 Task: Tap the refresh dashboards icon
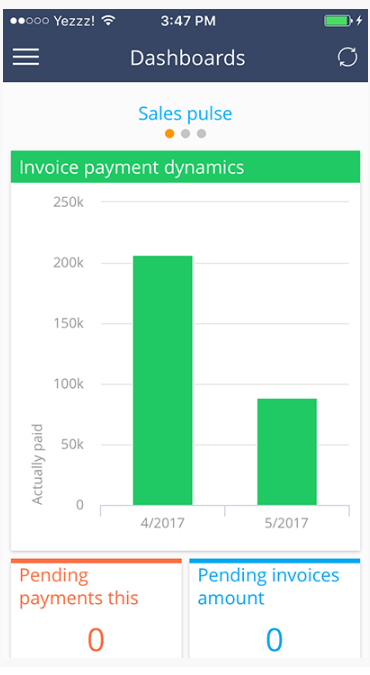click(347, 57)
